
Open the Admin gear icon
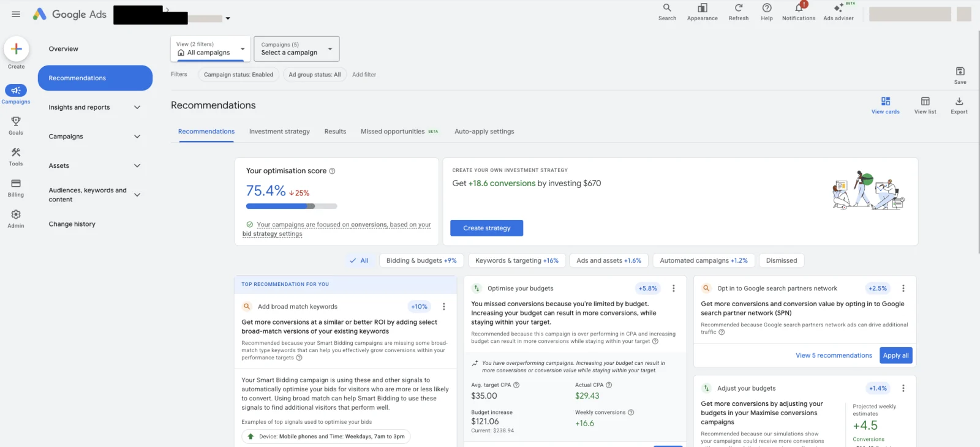point(16,214)
